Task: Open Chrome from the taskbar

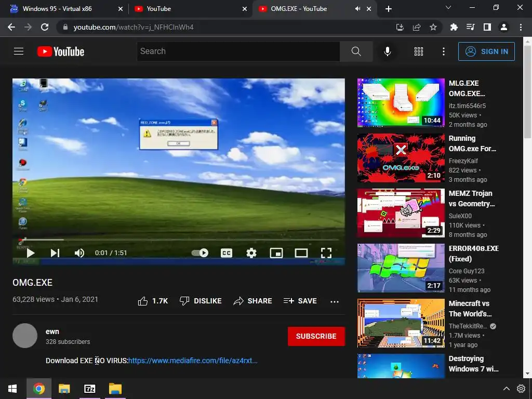Action: point(39,389)
